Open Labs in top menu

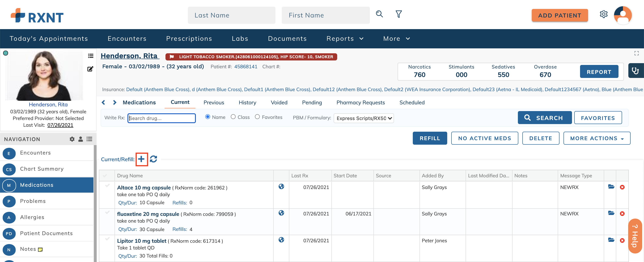click(x=240, y=39)
